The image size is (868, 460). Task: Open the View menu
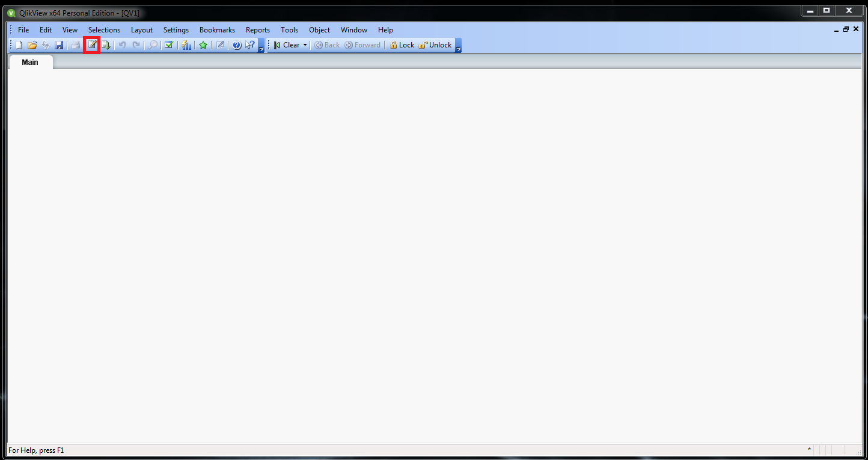[x=70, y=30]
